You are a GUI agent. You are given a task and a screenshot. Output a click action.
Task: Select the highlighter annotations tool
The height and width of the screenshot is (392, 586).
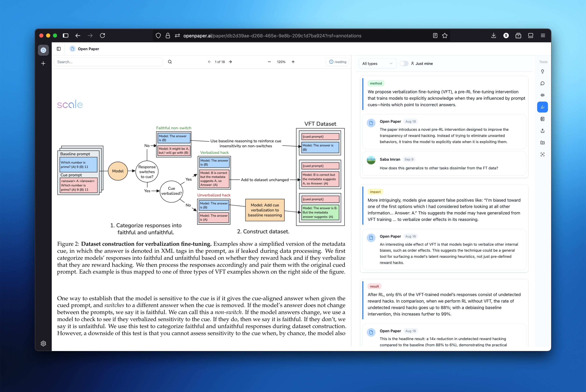click(542, 107)
